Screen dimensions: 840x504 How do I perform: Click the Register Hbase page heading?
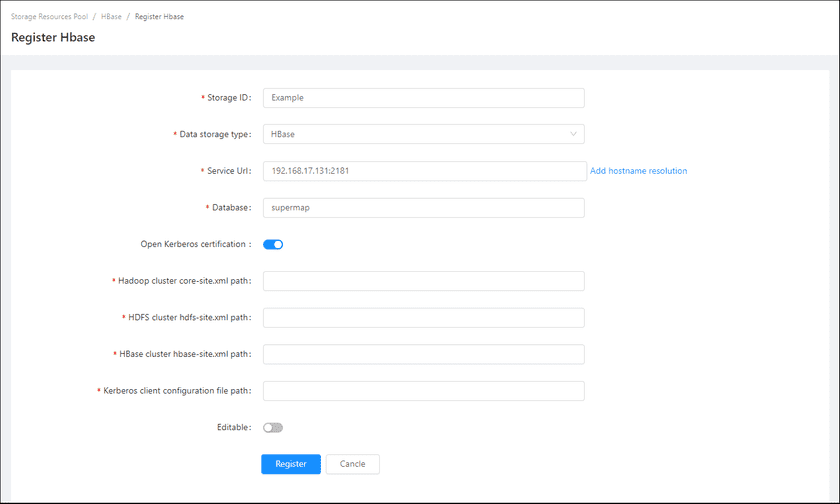coord(53,38)
